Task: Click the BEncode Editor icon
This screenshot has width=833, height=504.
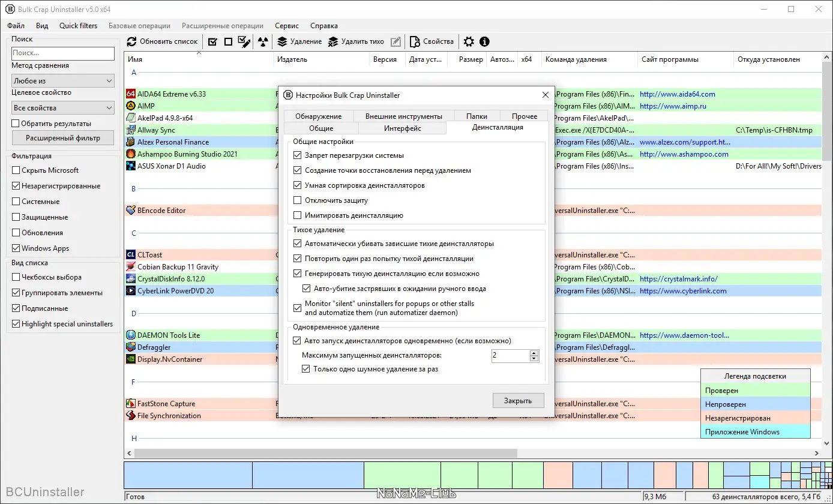Action: [131, 211]
